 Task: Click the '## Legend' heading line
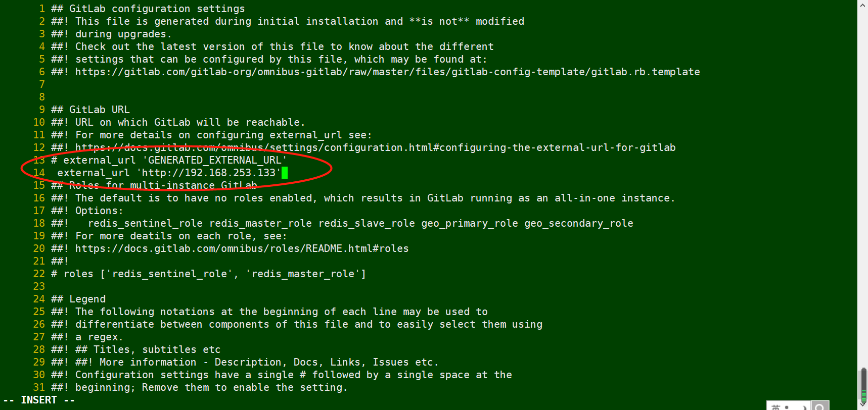coord(78,299)
